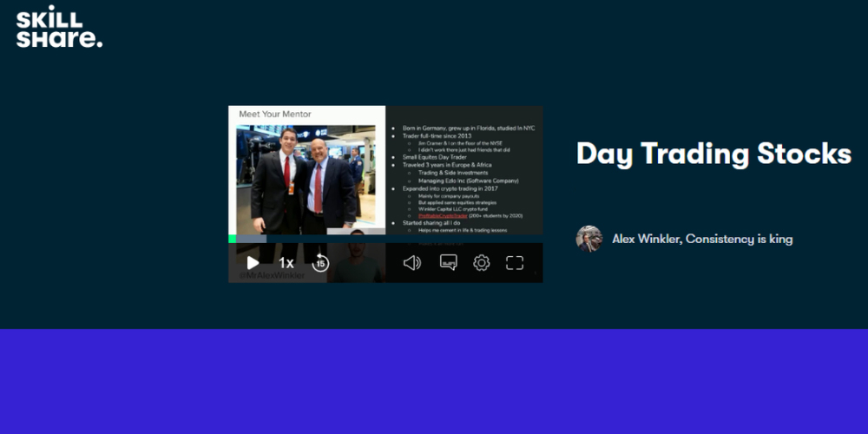Mute the video volume
The width and height of the screenshot is (868, 434).
[411, 263]
